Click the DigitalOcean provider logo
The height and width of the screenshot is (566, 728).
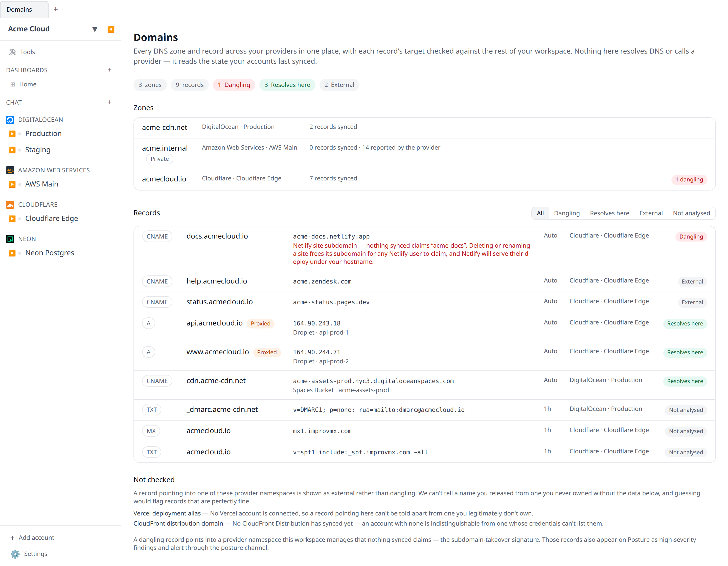(x=10, y=120)
